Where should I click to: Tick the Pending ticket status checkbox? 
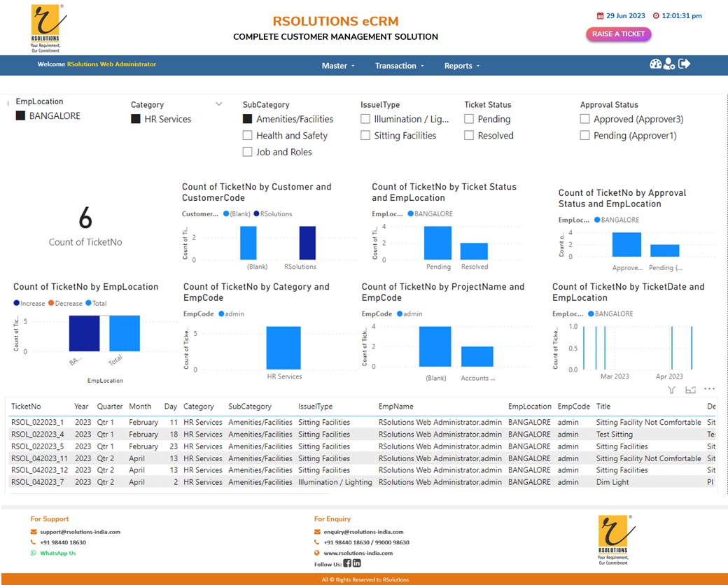(469, 120)
